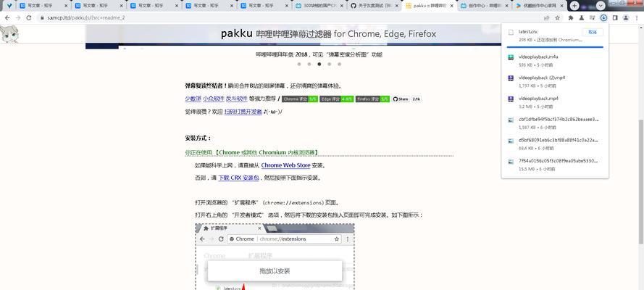Click the 下载 CRX 安装包 link
Viewport: 644px width, 290px height.
click(x=238, y=178)
